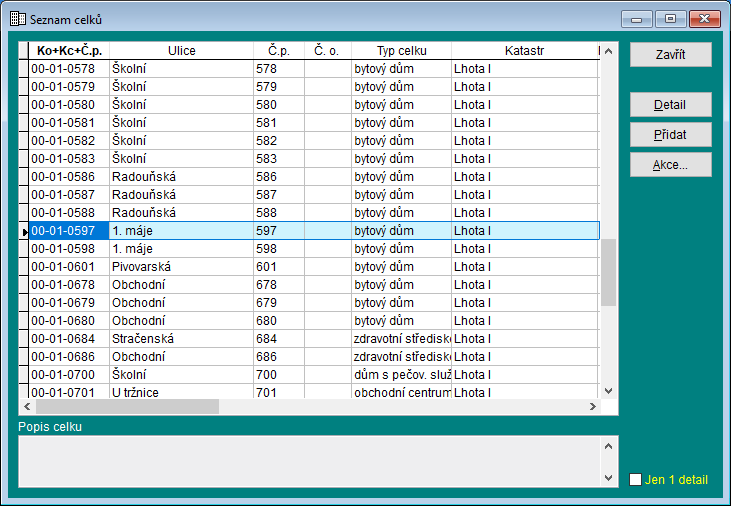Click the current row indicator arrow
Screen dimensions: 731x506
25,231
